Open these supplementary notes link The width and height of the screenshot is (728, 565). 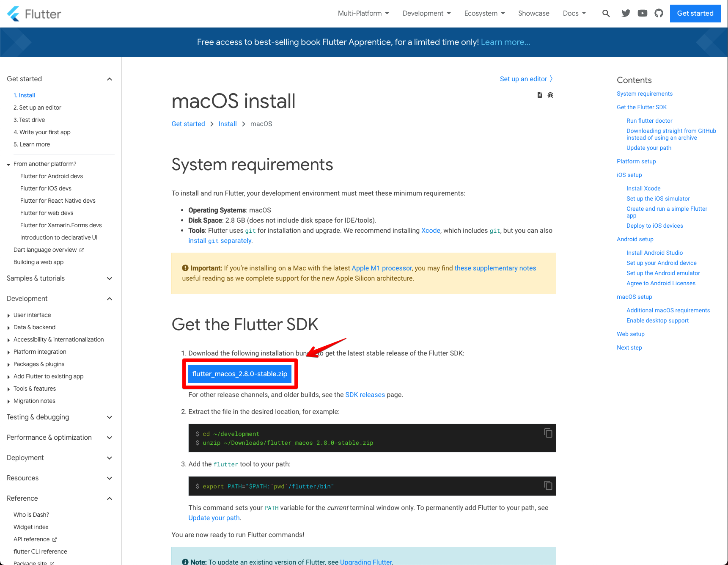point(495,268)
